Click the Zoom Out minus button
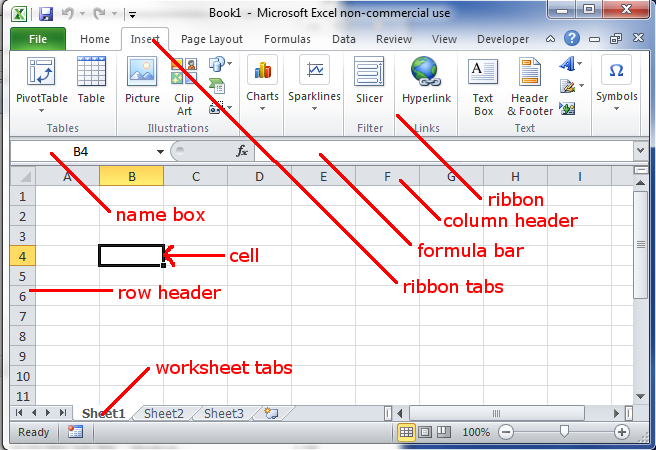Viewport: 656px width, 450px height. coord(506,432)
